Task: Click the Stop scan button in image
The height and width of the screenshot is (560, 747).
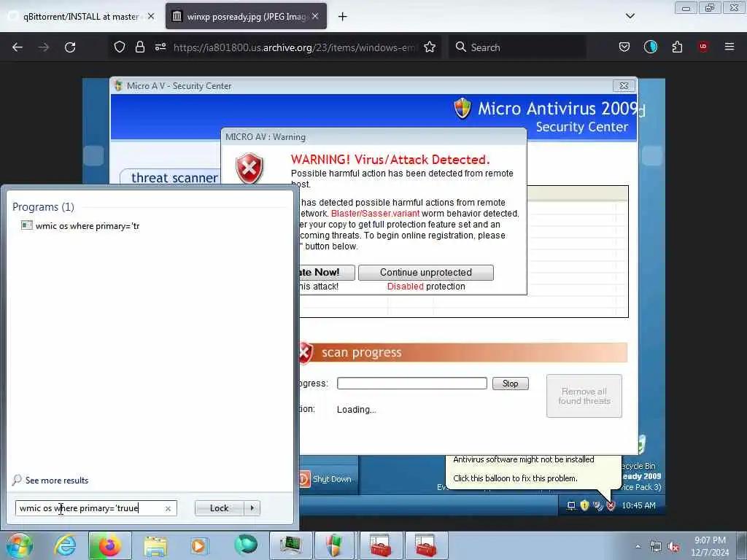Action: point(510,384)
